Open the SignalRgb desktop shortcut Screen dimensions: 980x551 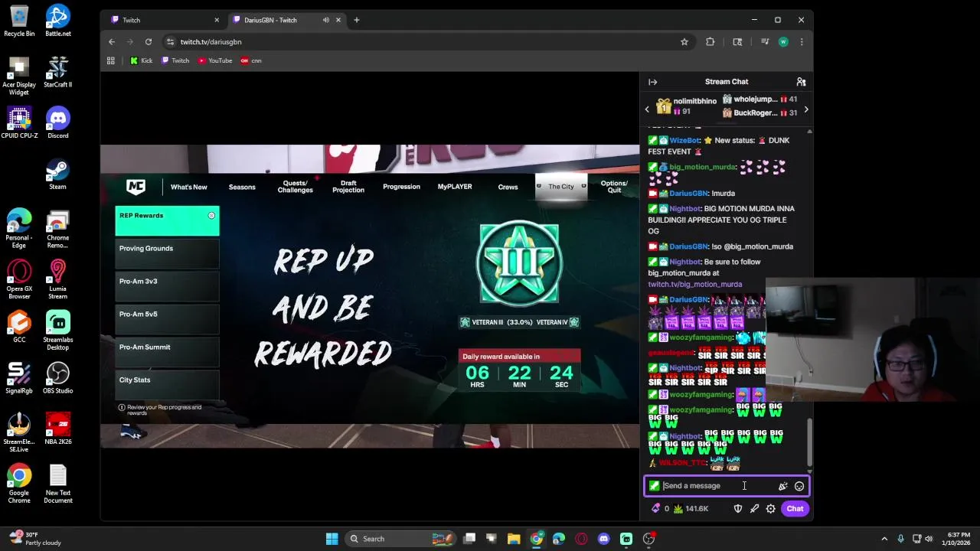coord(19,378)
